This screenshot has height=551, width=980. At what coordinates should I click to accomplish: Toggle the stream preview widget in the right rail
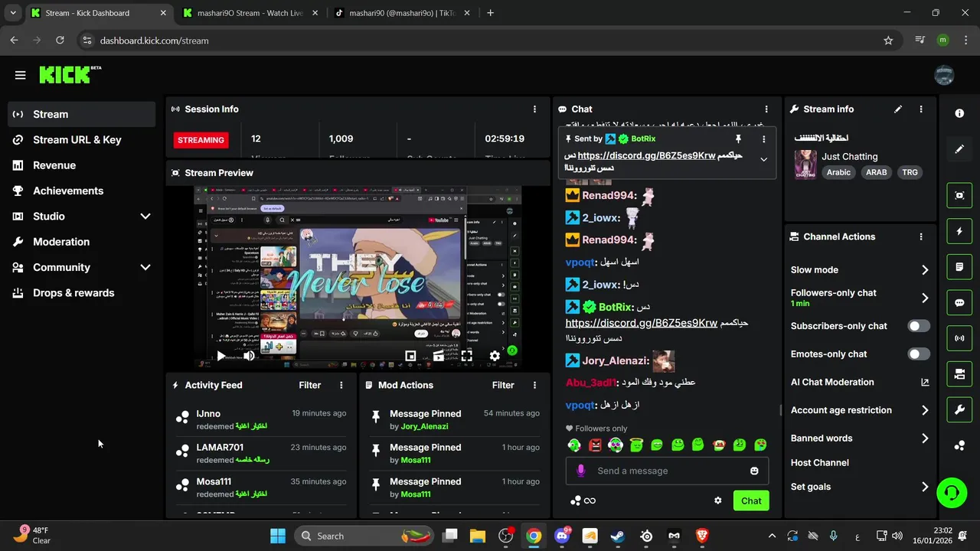[x=959, y=195]
